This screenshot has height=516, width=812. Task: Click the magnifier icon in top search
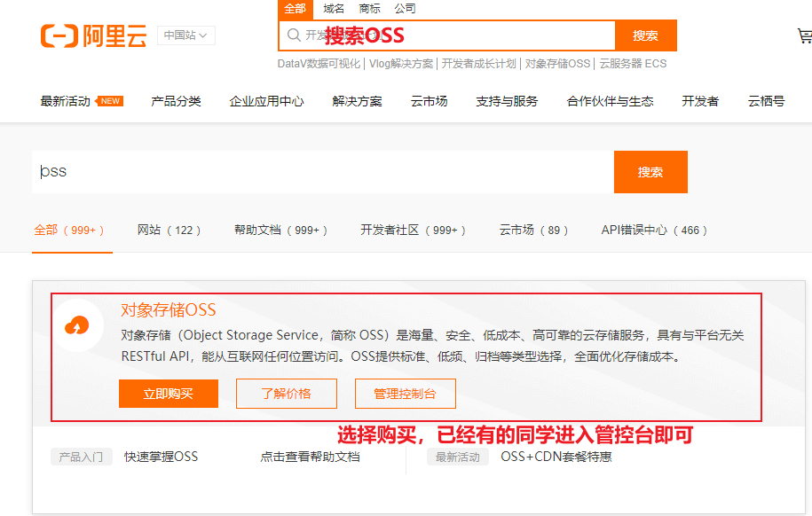[293, 35]
